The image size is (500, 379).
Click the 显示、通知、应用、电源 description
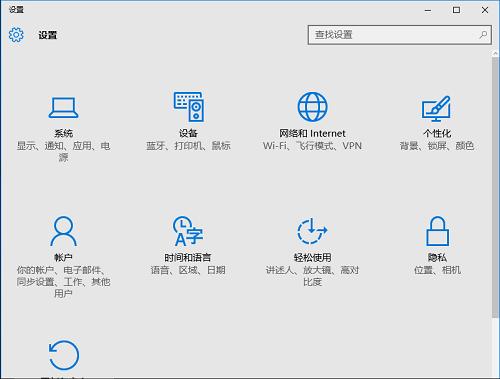click(x=63, y=151)
